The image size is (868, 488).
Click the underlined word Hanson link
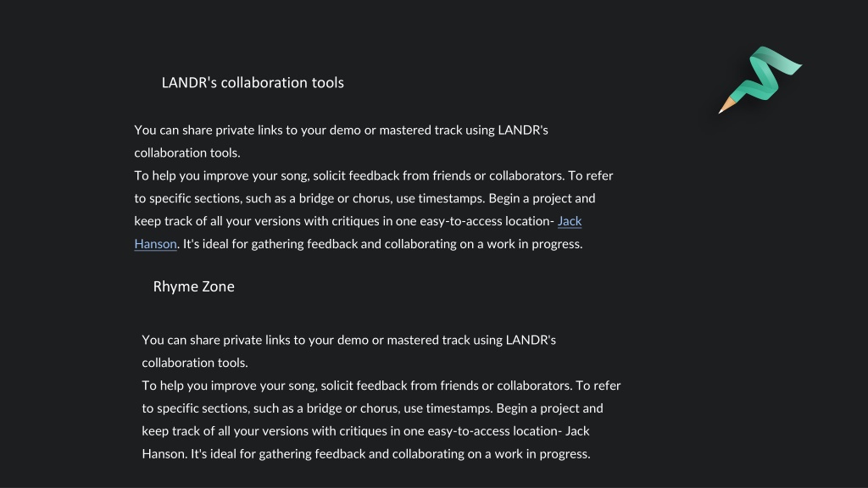[x=156, y=244]
